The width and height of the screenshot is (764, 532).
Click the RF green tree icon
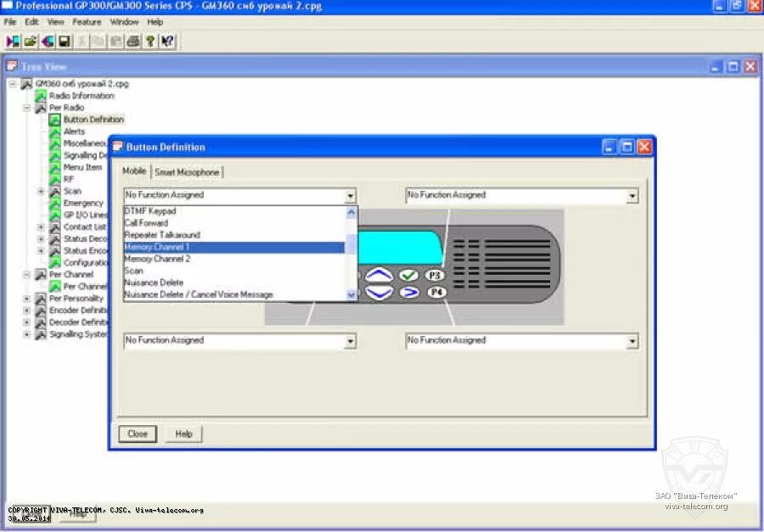coord(55,179)
